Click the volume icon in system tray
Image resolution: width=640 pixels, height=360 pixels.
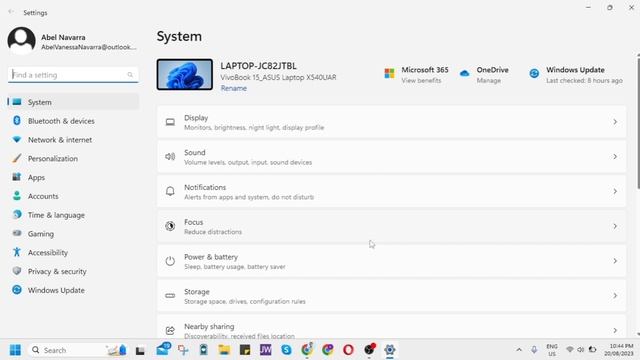point(580,350)
